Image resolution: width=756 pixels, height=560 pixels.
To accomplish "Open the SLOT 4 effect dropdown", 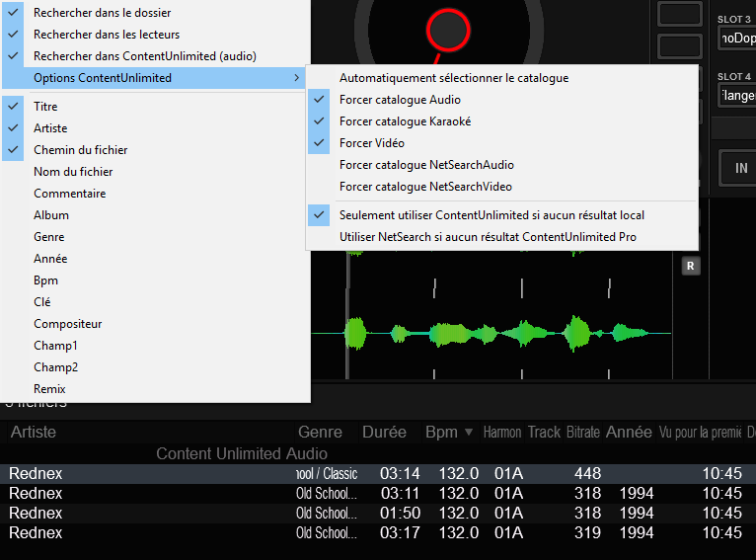I will [x=736, y=95].
